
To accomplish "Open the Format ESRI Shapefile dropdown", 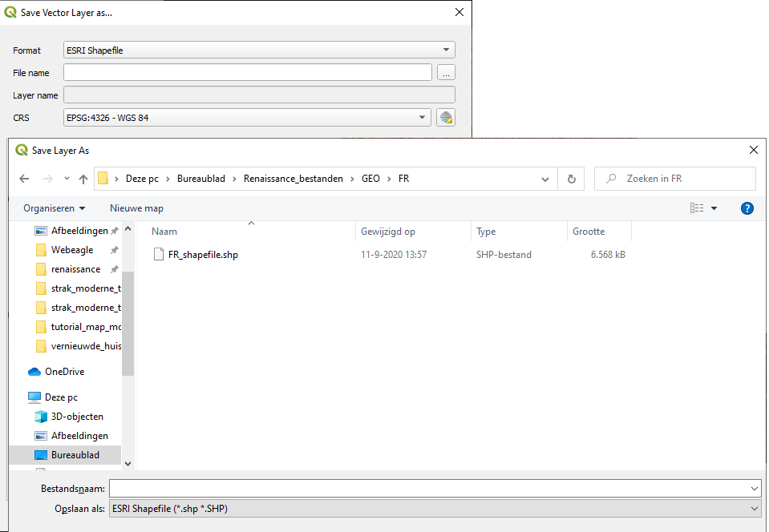I will (259, 50).
